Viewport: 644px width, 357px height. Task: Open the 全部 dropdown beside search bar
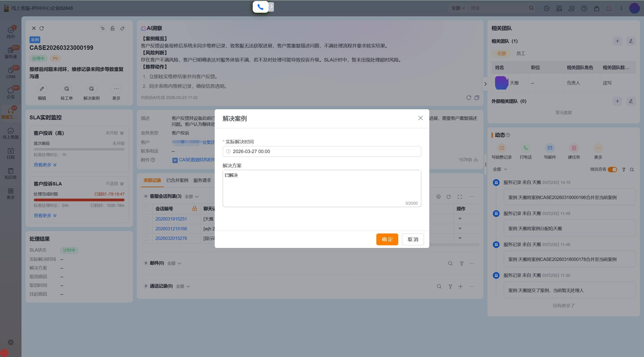pyautogui.click(x=458, y=8)
